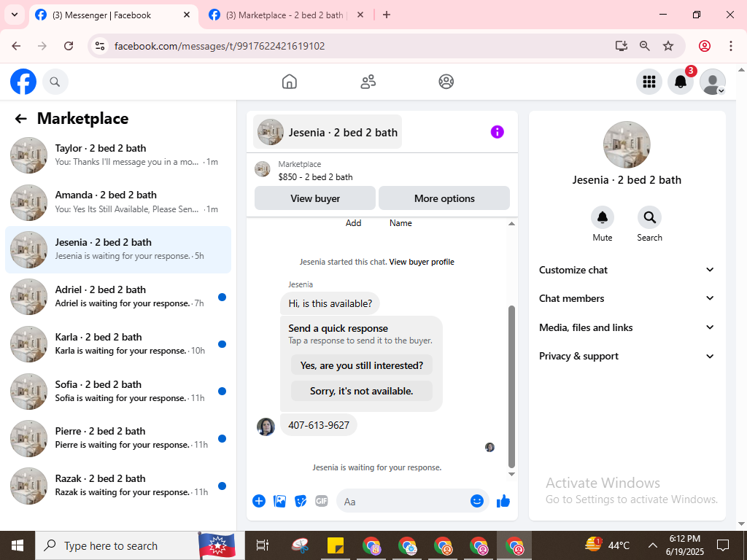This screenshot has height=560, width=747.
Task: Open install app icon in address bar
Action: click(621, 46)
